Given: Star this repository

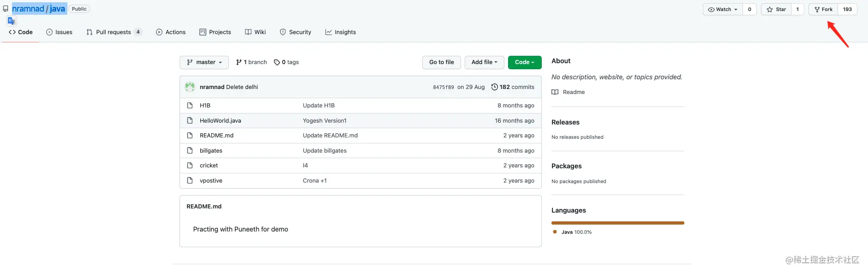Looking at the screenshot, I should coord(776,9).
